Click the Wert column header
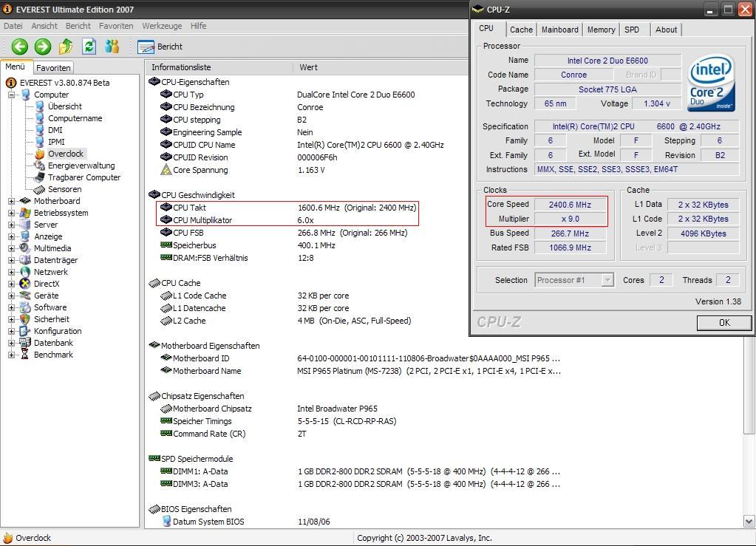756x546 pixels. pos(381,67)
